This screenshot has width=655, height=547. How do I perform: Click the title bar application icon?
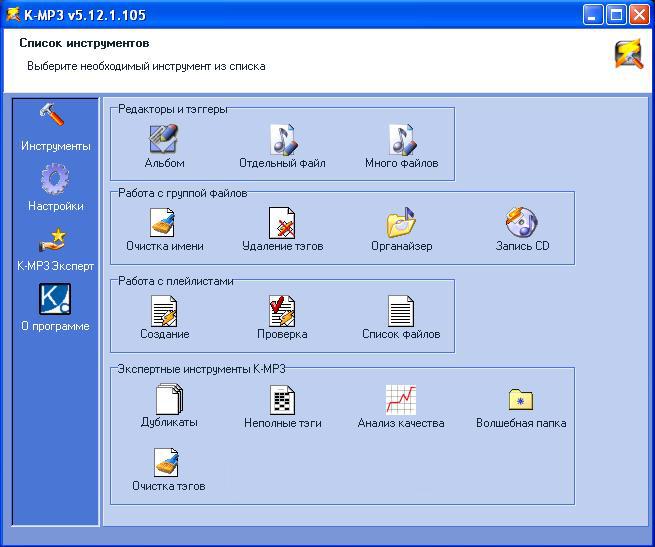tap(13, 15)
